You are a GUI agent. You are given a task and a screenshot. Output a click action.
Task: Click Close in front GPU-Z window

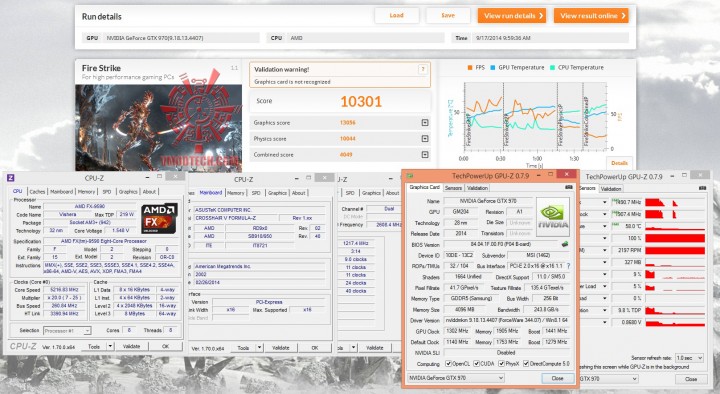pyautogui.click(x=557, y=378)
